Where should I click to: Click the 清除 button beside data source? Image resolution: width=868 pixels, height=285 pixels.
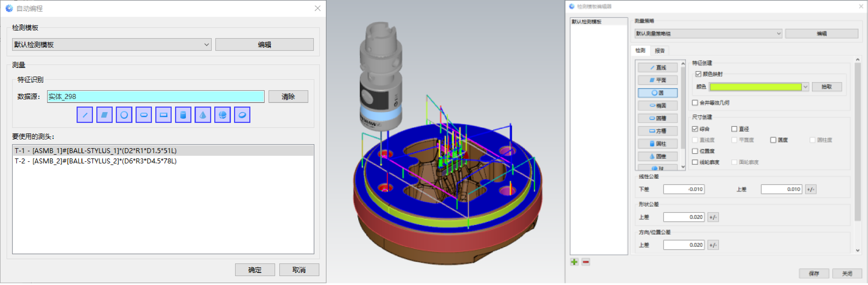[288, 97]
